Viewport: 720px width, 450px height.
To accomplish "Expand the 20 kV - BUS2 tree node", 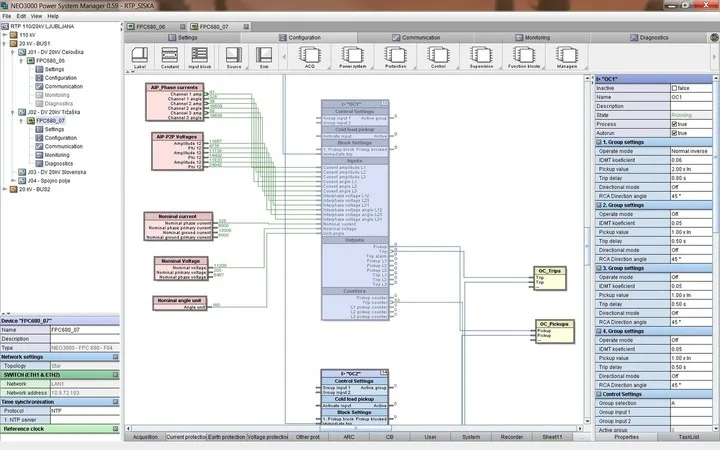I will (x=5, y=189).
